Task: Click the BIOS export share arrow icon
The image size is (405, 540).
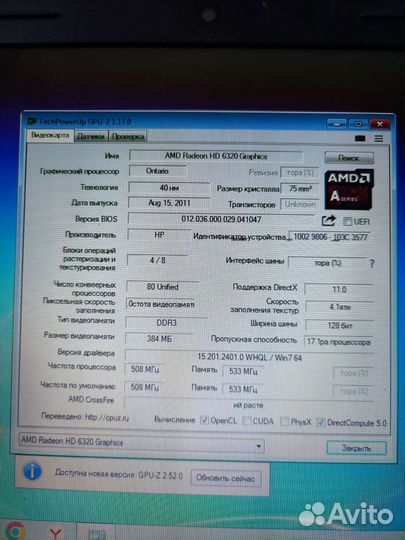Action: 328,220
